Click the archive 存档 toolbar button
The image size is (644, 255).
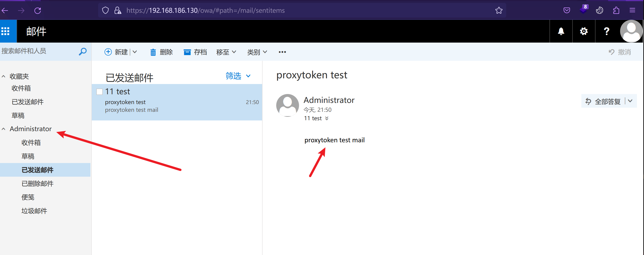coord(195,52)
